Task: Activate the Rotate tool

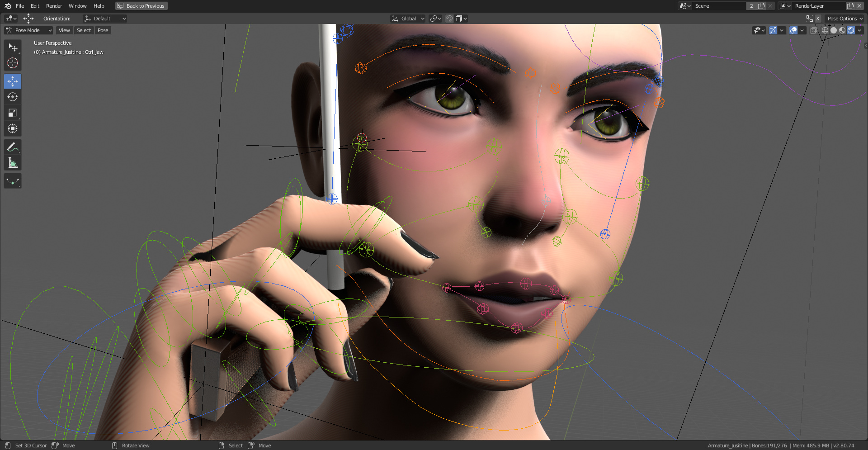Action: [13, 97]
